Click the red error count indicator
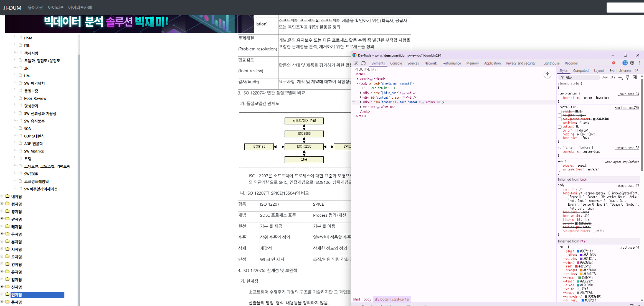The height and width of the screenshot is (306, 644). [615, 63]
